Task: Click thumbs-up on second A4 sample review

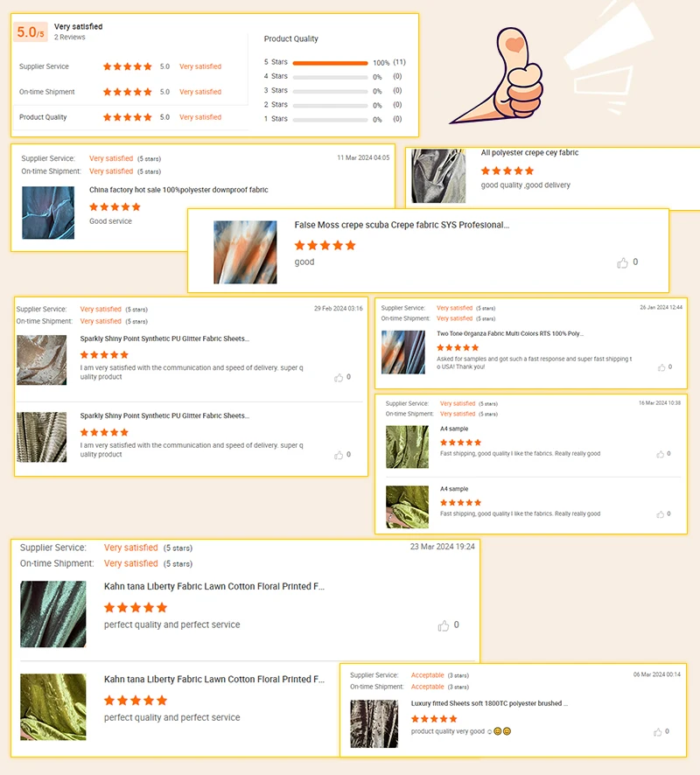Action: (x=660, y=514)
